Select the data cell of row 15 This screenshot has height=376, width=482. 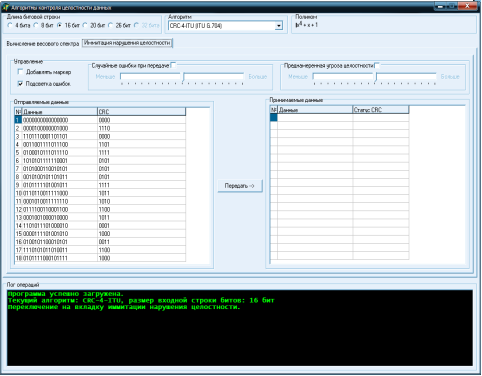pos(60,234)
